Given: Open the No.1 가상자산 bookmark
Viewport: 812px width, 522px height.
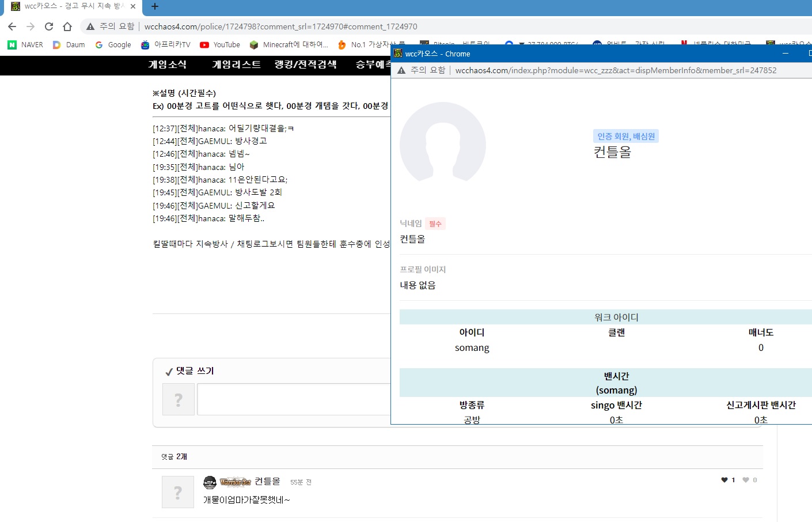Looking at the screenshot, I should tap(371, 44).
